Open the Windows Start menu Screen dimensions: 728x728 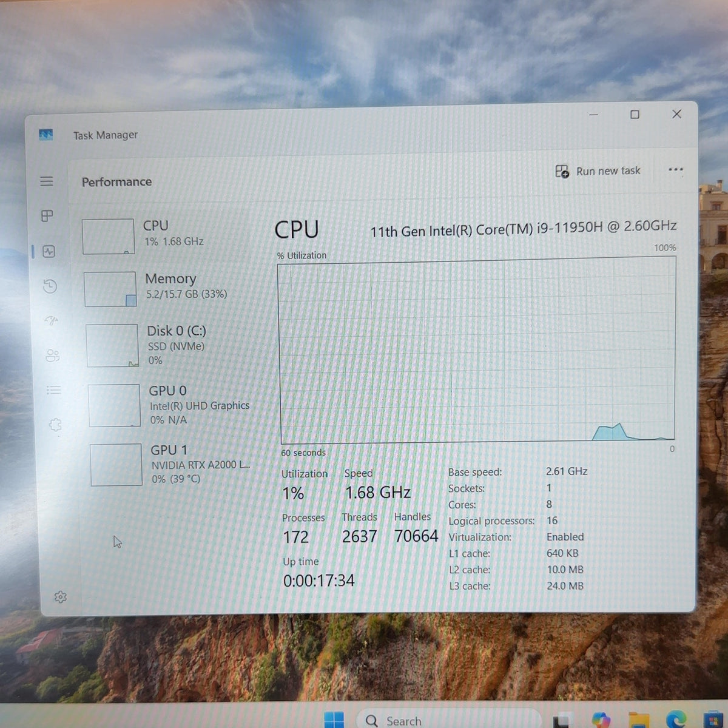pos(334,720)
